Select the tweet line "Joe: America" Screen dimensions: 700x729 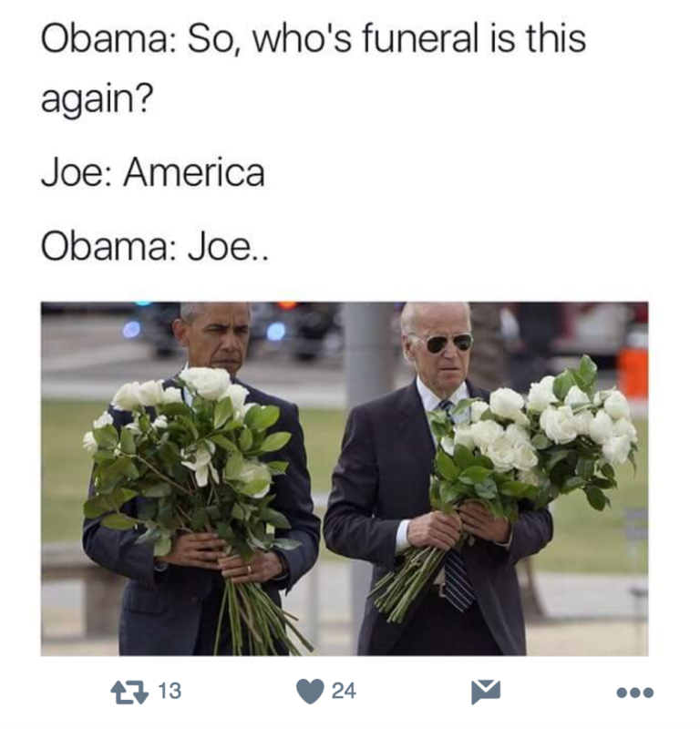pyautogui.click(x=153, y=173)
